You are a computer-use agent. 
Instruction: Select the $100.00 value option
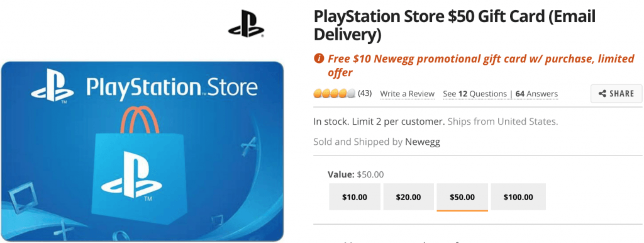click(x=518, y=198)
